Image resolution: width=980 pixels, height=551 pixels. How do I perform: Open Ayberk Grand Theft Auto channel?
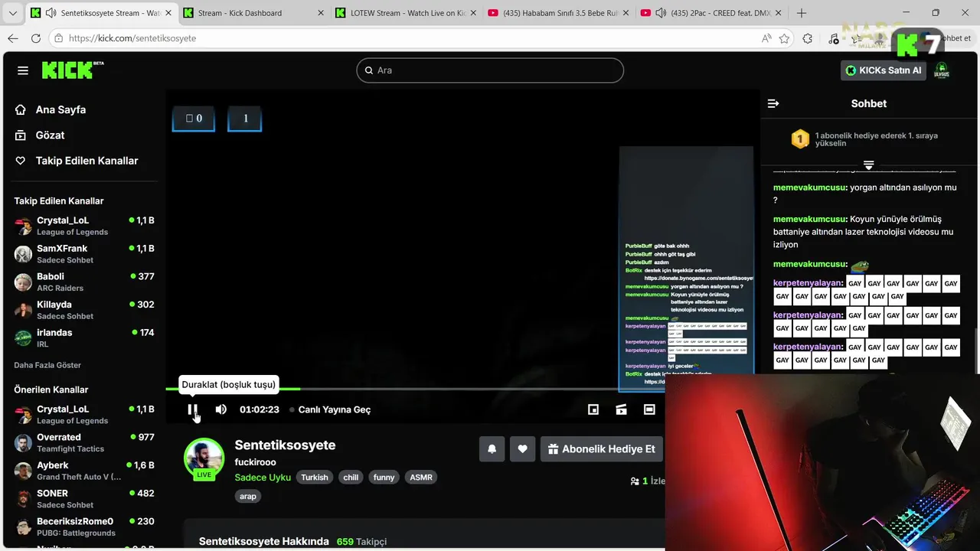tap(84, 471)
